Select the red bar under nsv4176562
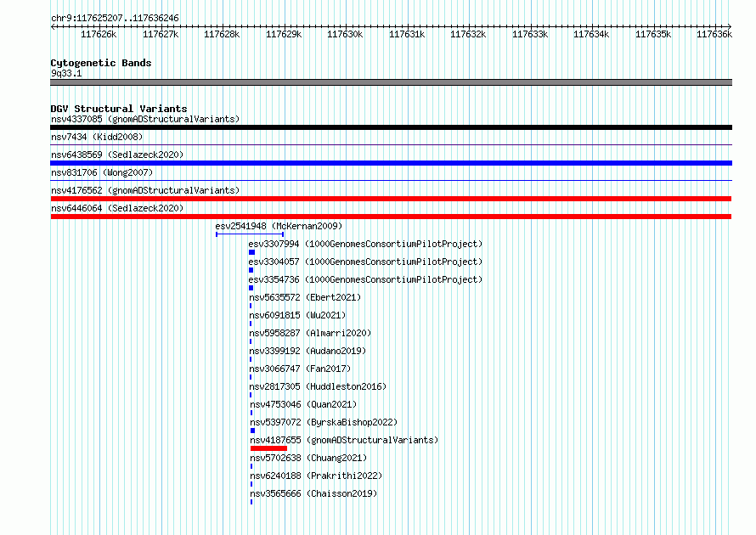The image size is (756, 535). (391, 199)
